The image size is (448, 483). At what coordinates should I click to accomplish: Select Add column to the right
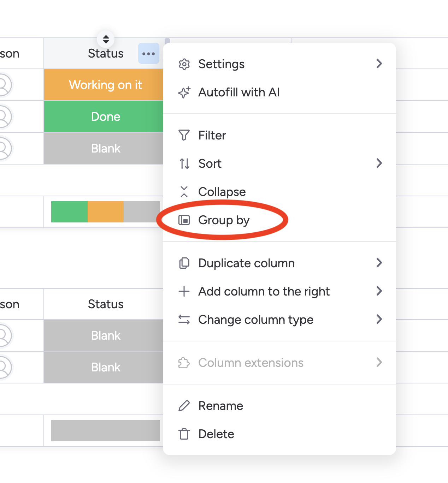(264, 291)
